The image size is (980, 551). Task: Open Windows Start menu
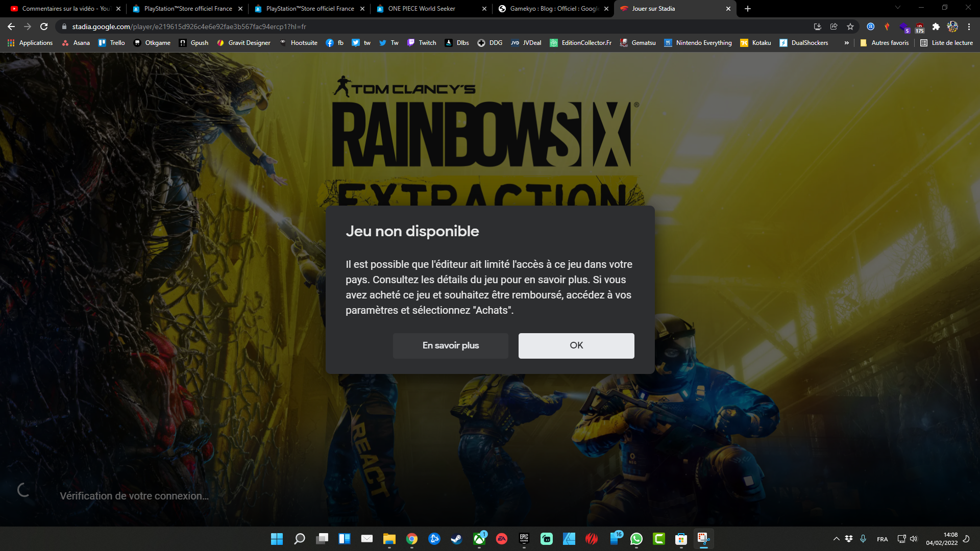277,539
